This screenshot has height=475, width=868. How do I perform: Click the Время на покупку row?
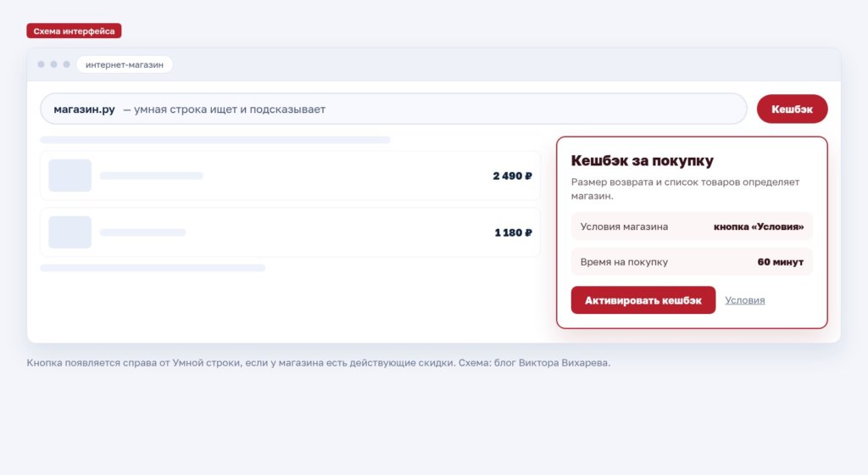[692, 262]
